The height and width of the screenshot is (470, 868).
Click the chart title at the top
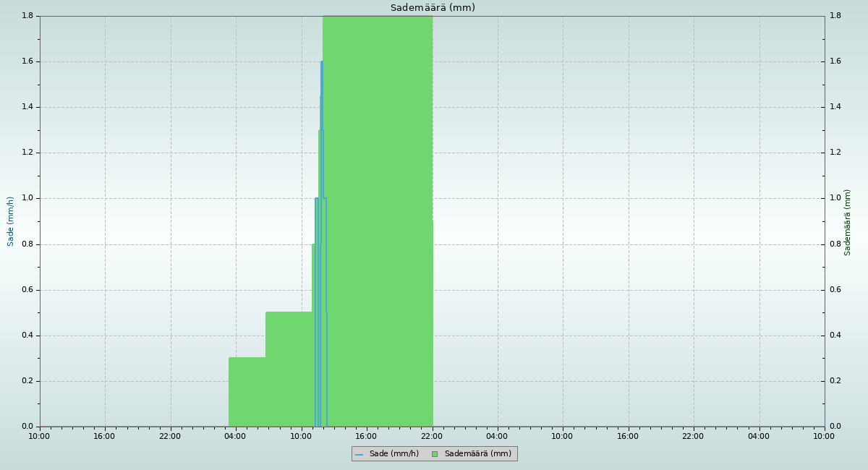click(433, 8)
